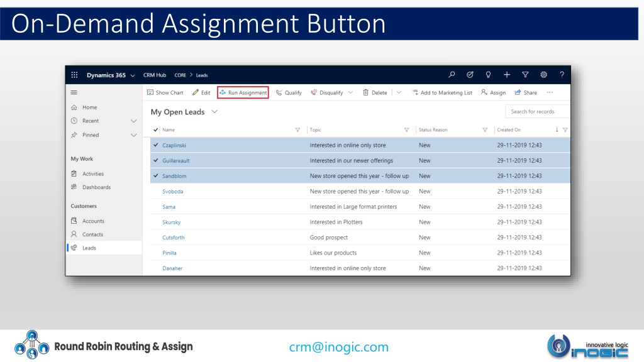Click the Run Assignment icon
Image resolution: width=644 pixels, height=362 pixels.
coord(223,92)
